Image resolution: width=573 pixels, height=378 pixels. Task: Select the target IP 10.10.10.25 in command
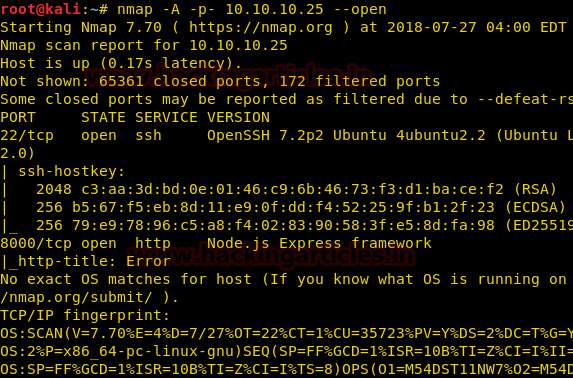pos(274,9)
